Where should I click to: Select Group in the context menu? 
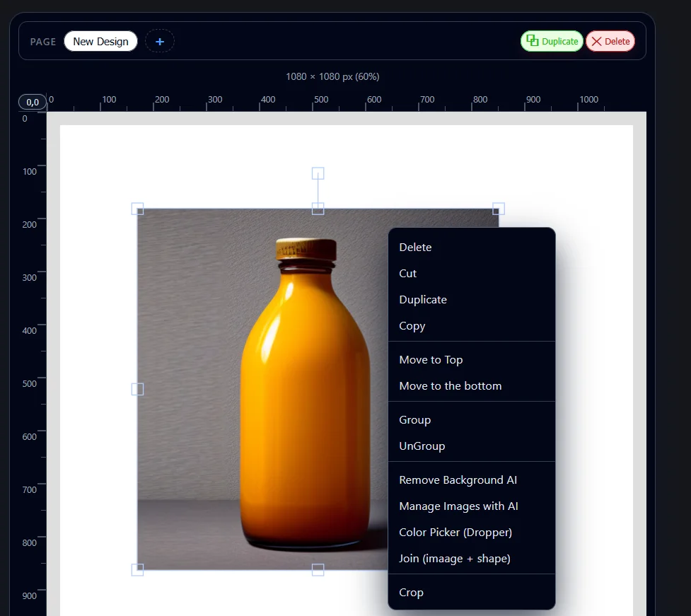(x=472, y=420)
